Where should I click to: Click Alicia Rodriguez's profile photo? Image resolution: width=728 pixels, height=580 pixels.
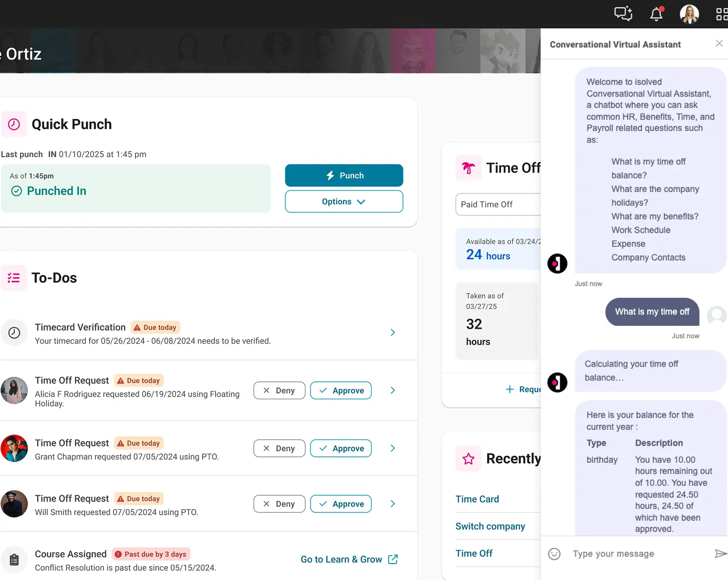pyautogui.click(x=14, y=390)
